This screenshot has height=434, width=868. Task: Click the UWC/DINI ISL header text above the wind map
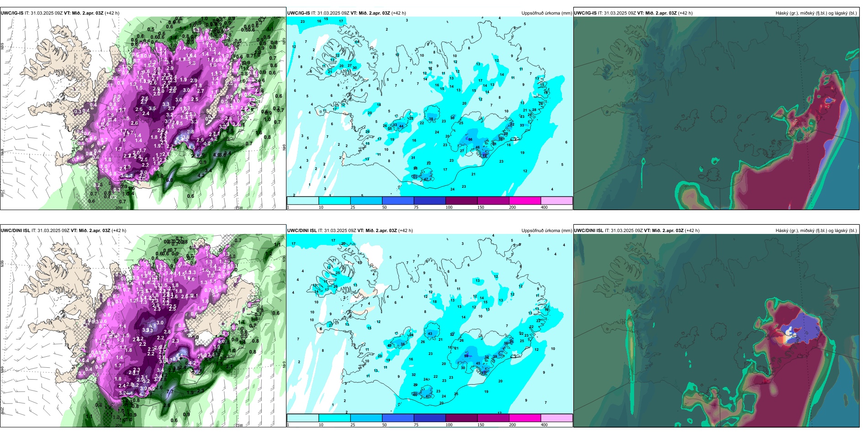pos(64,231)
